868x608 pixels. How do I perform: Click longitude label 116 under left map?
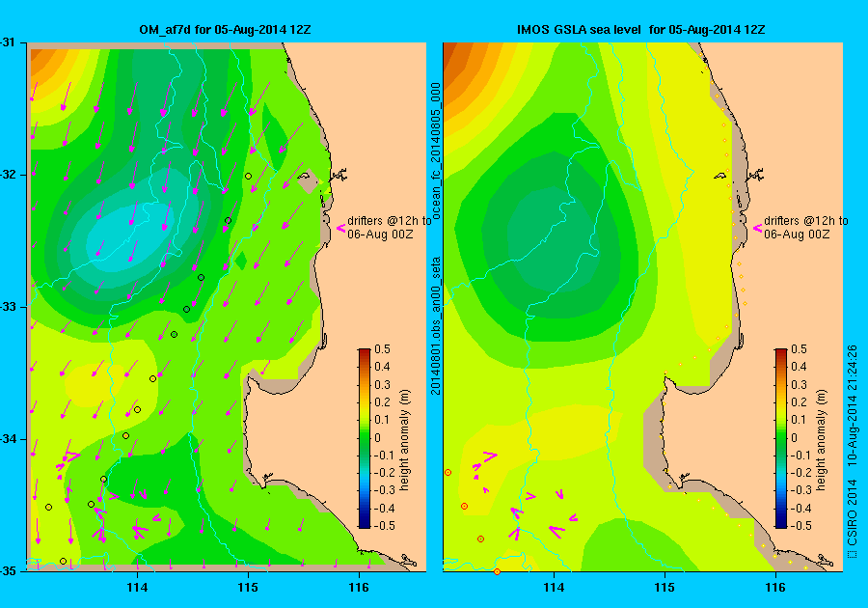tap(359, 588)
